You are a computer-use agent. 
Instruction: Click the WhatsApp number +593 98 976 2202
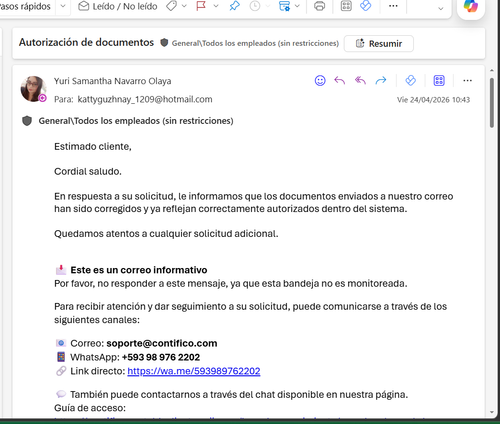click(161, 357)
